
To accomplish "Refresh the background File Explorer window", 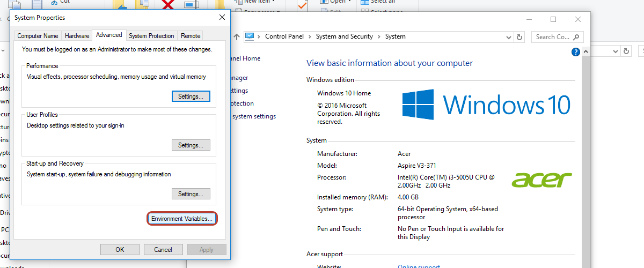I will point(626,51).
